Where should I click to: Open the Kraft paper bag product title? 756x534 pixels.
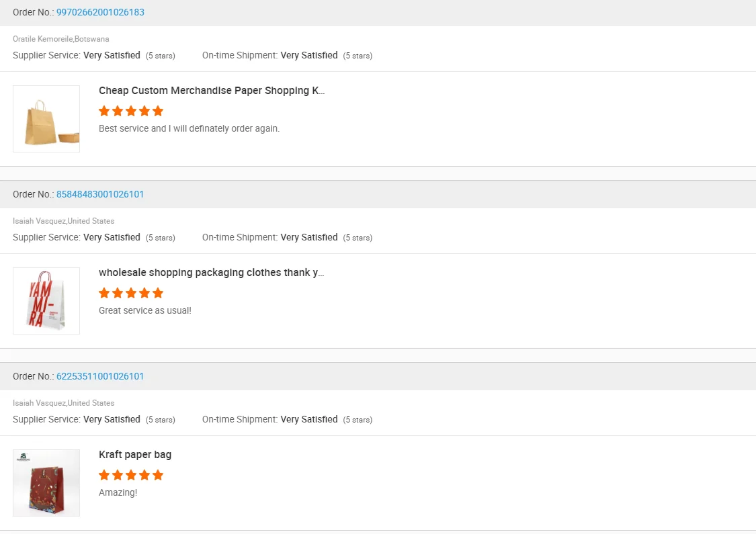[135, 455]
